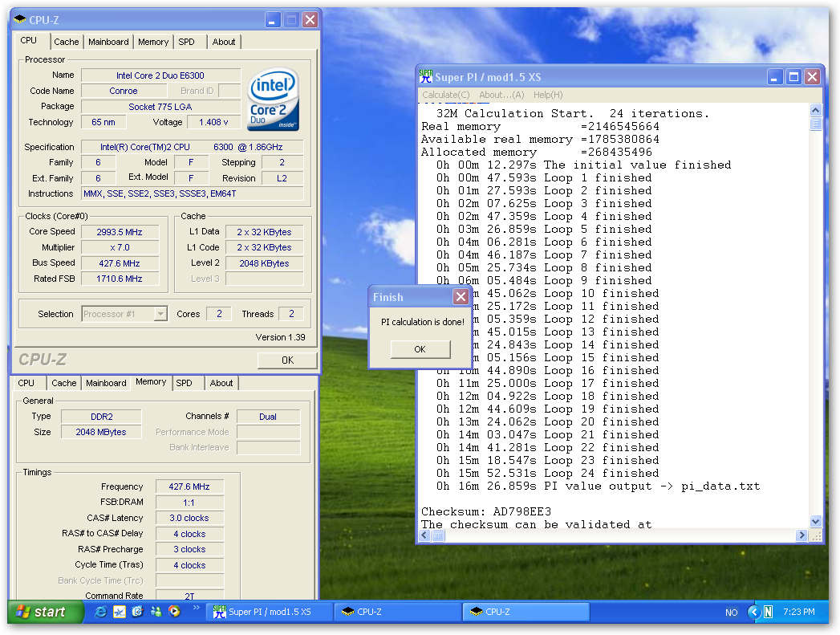Click the Internet Explorer quick launch icon
Image resolution: width=840 pixels, height=635 pixels.
[100, 612]
